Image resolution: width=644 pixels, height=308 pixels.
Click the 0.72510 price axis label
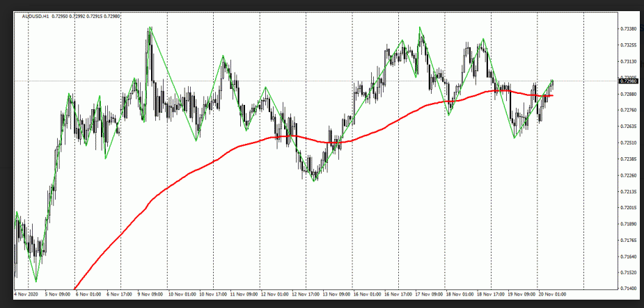pyautogui.click(x=629, y=143)
